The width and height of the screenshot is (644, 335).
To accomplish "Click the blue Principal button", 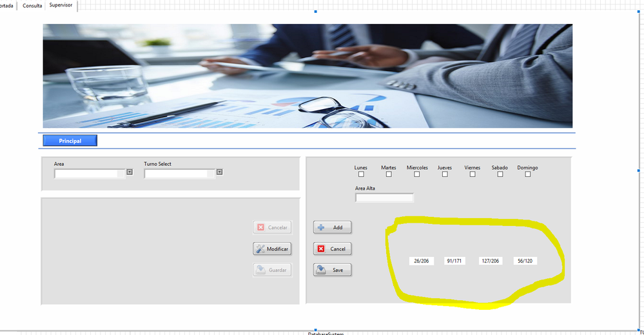I will (70, 141).
